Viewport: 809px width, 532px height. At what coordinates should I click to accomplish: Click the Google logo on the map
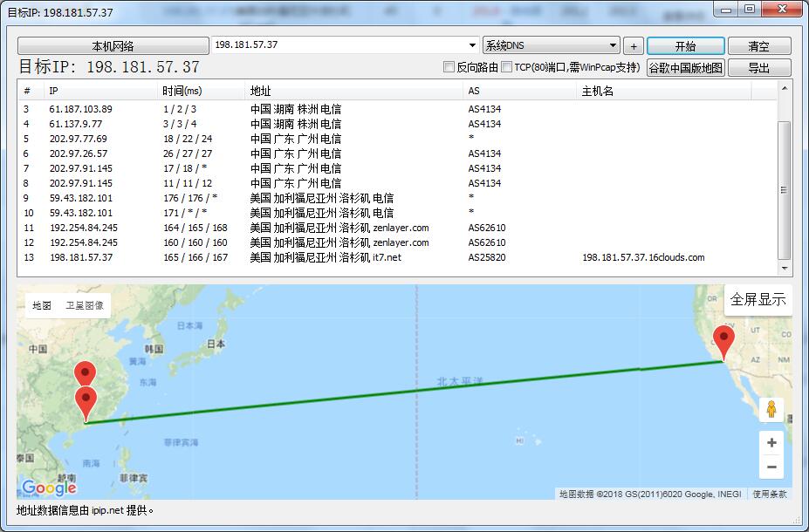tap(49, 488)
